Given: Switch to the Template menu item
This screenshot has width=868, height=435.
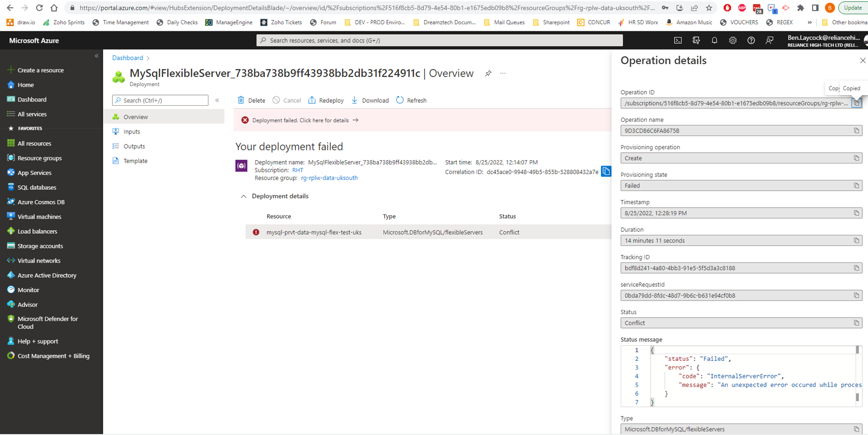Looking at the screenshot, I should point(135,160).
